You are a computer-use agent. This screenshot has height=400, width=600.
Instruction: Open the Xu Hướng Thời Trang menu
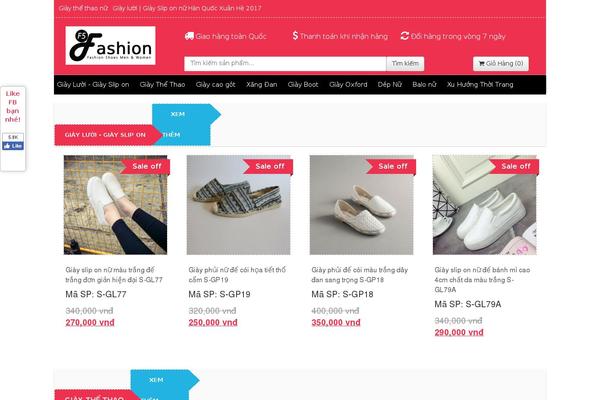480,85
